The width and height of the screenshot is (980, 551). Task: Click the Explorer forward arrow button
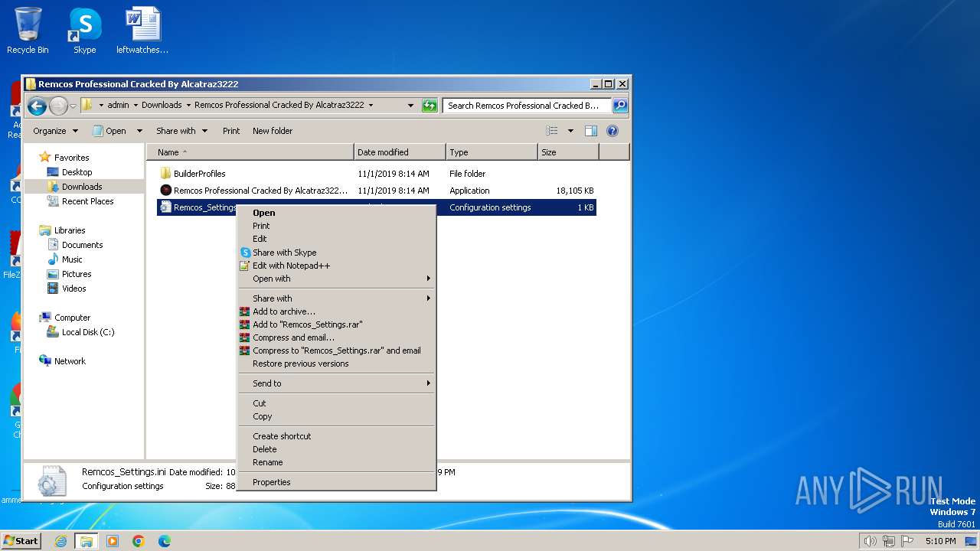pyautogui.click(x=58, y=106)
